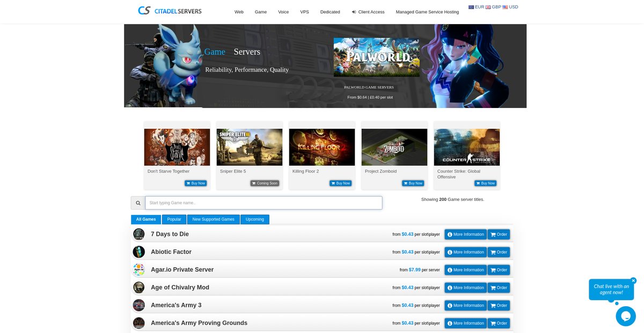644x333 pixels.
Task: Order America's Army 3 server
Action: coord(499,305)
